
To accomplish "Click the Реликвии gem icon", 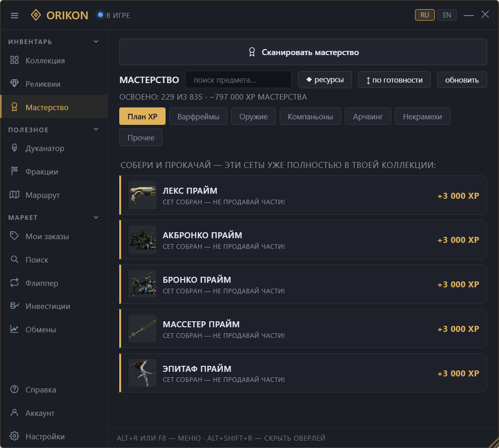I will [x=14, y=84].
